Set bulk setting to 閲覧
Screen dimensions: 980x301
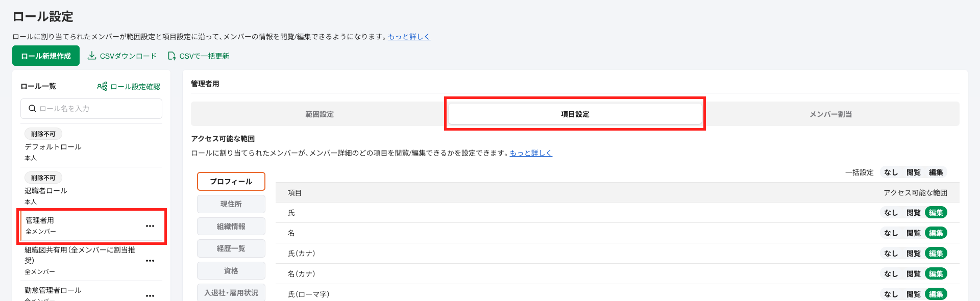click(914, 172)
